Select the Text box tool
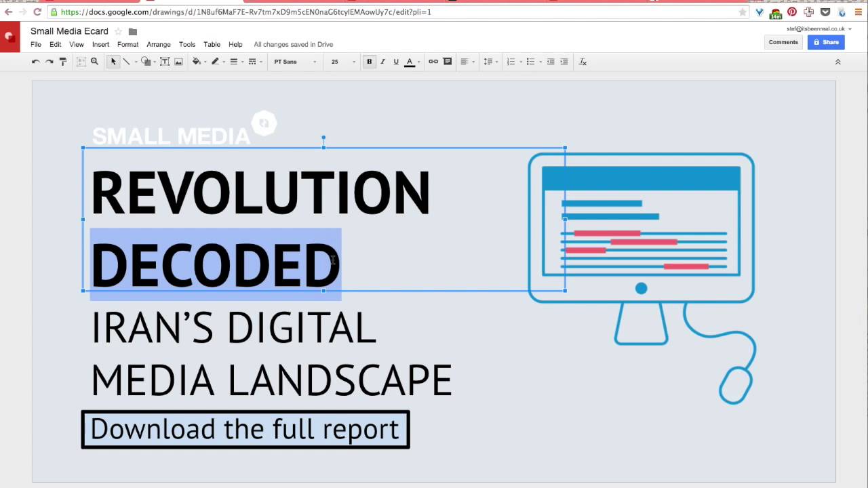 [x=164, y=62]
